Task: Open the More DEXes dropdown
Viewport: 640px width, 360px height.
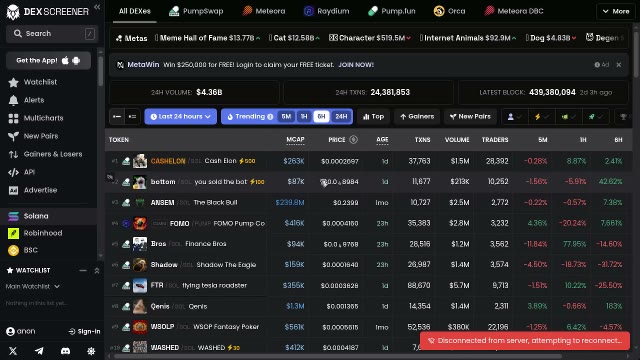Action: click(616, 11)
